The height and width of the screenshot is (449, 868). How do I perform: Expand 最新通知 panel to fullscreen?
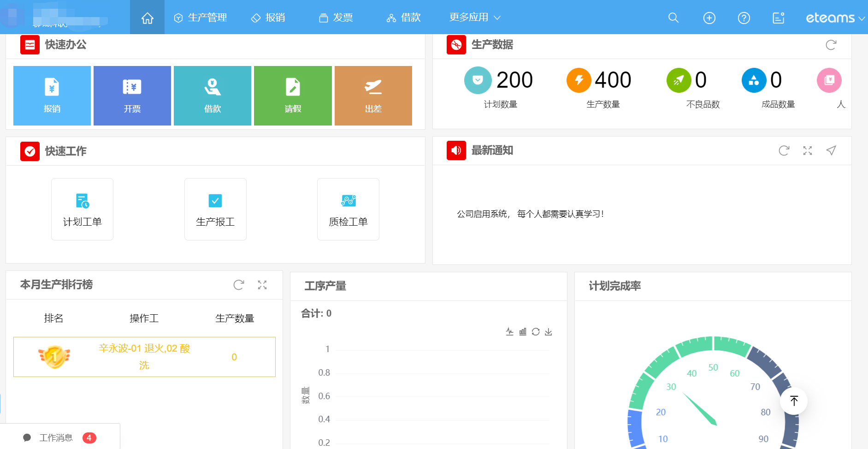pos(807,150)
